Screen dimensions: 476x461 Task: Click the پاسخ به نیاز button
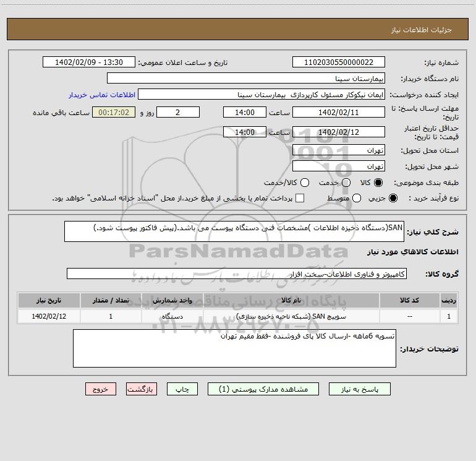pos(359,389)
